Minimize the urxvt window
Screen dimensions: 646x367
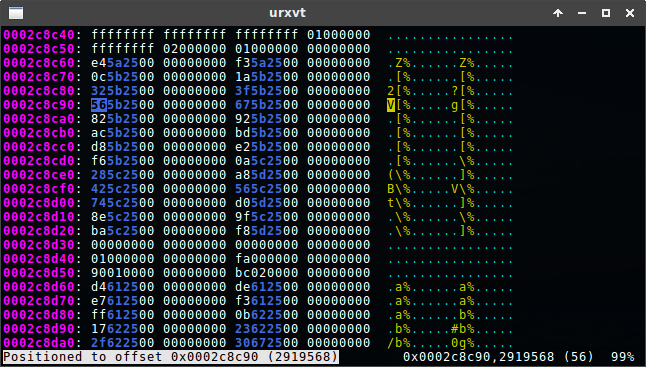(582, 13)
